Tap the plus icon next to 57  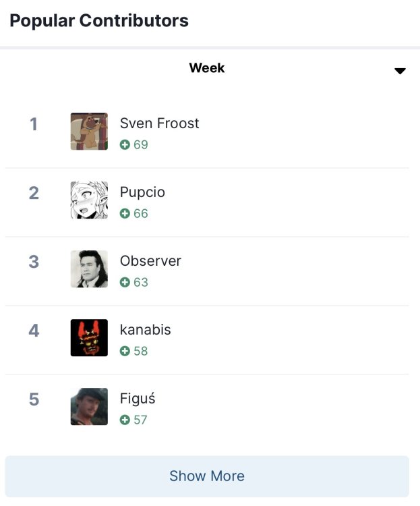point(125,420)
